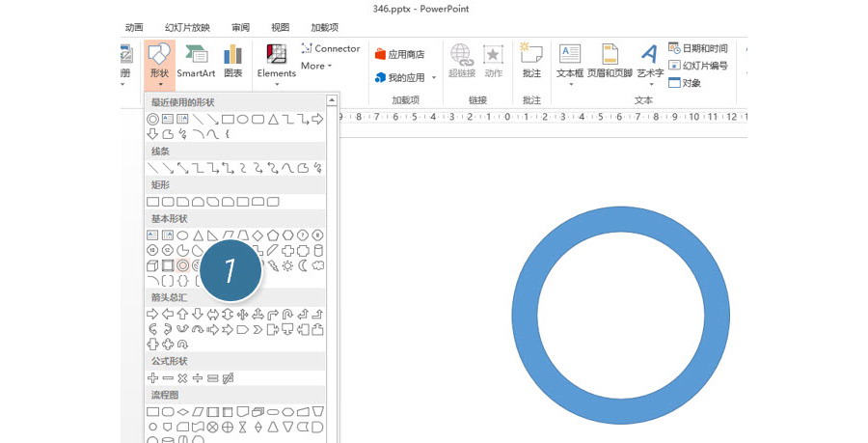868x443 pixels.
Task: Click the Connector add-in button
Action: [x=331, y=48]
